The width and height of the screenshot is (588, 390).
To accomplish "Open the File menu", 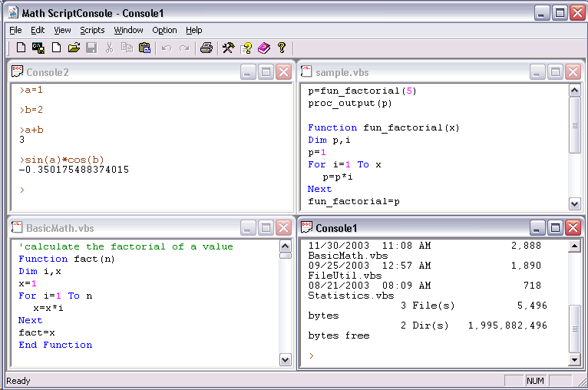I will coord(15,30).
